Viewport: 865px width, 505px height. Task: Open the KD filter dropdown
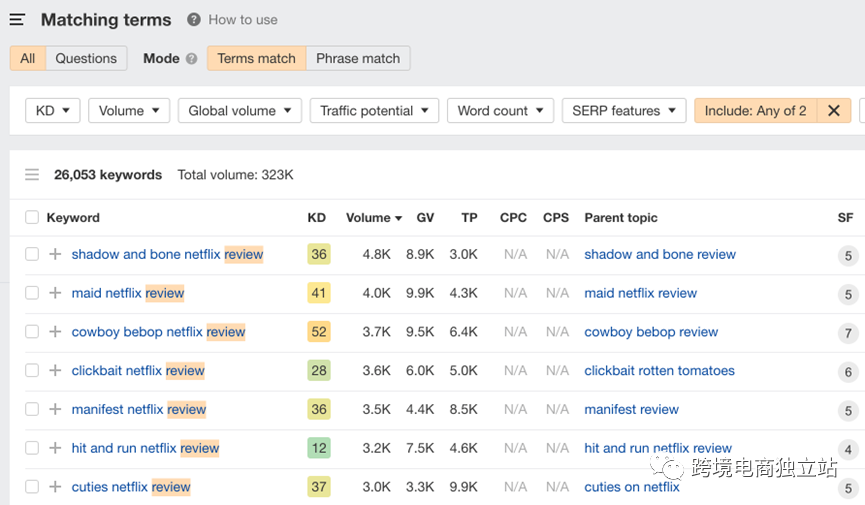53,110
